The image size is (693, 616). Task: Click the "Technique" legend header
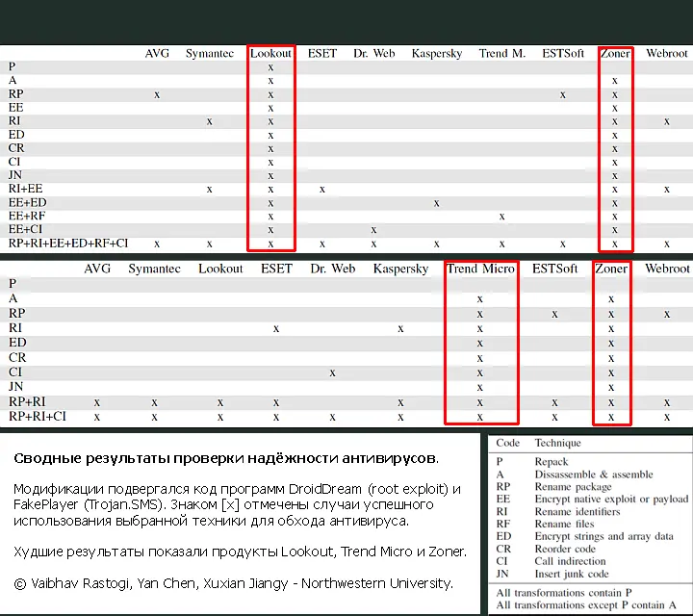557,443
